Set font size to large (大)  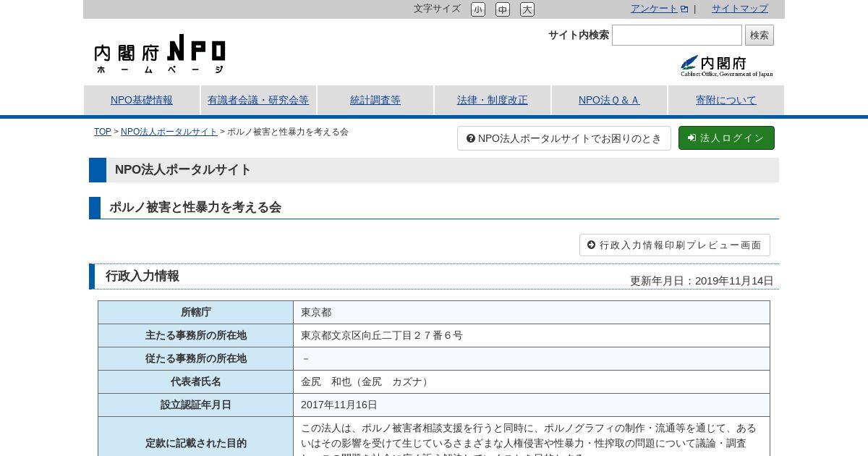[527, 9]
